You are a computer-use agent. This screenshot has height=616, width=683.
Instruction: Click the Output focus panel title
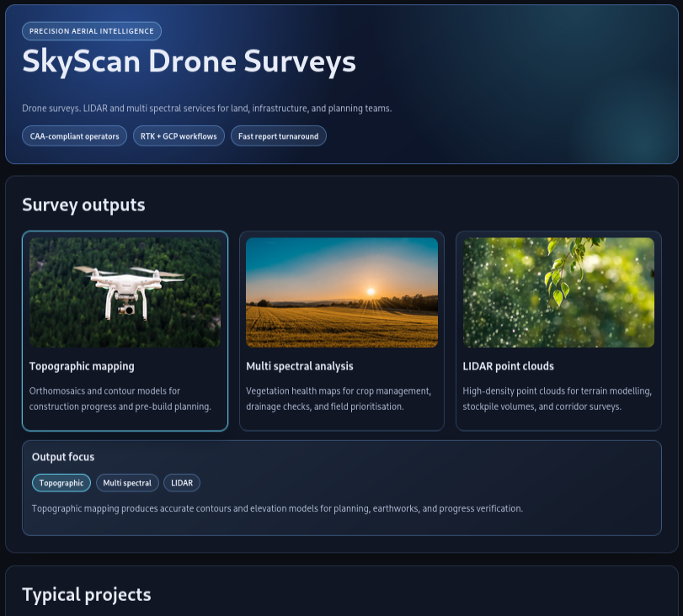(63, 456)
